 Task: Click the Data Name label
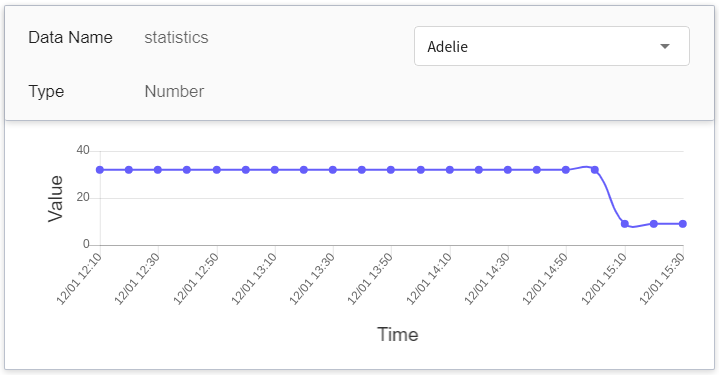[x=70, y=37]
